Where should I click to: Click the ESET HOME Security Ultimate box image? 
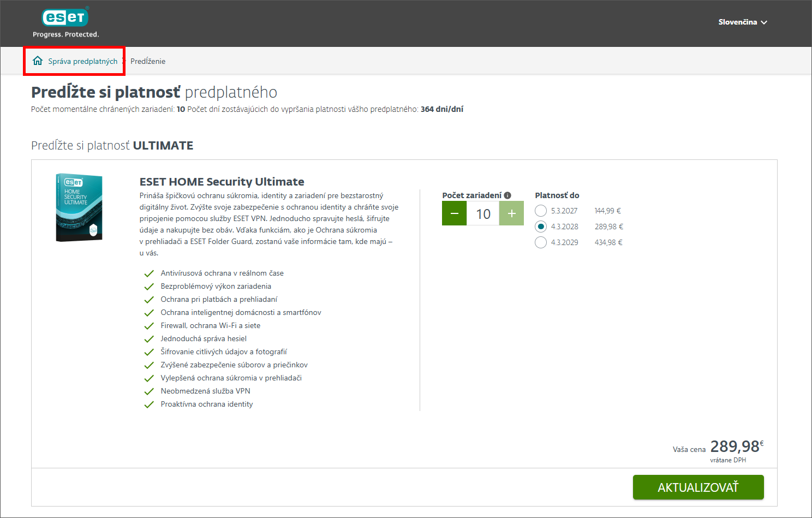point(79,207)
